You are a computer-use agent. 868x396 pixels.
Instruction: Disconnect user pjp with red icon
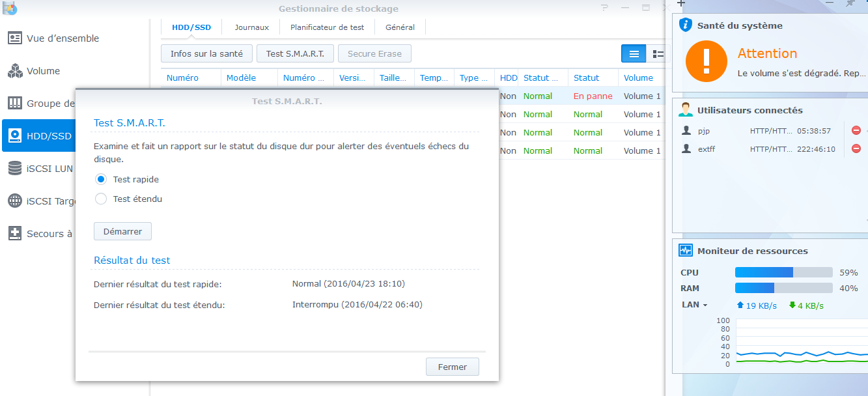coord(856,130)
